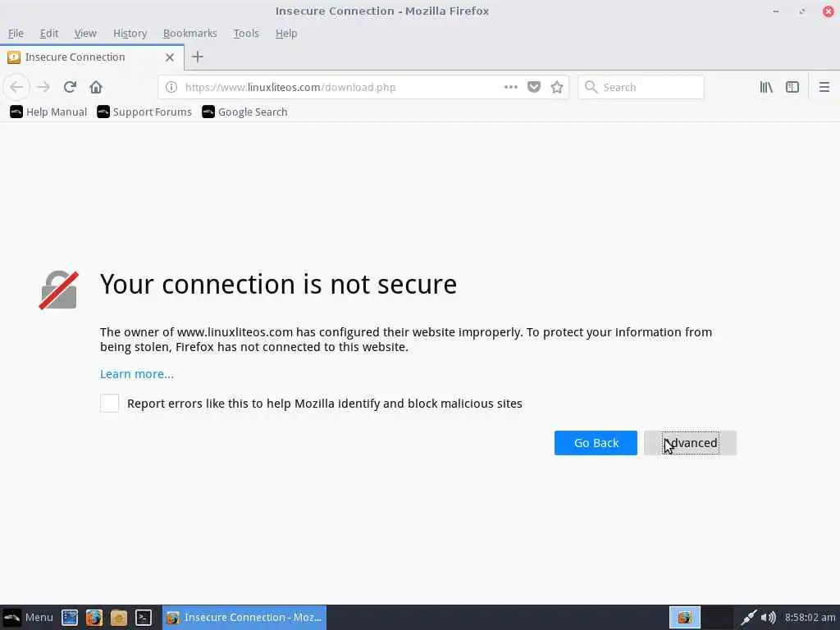This screenshot has height=630, width=840.
Task: Open the Edit menu
Action: pos(48,33)
